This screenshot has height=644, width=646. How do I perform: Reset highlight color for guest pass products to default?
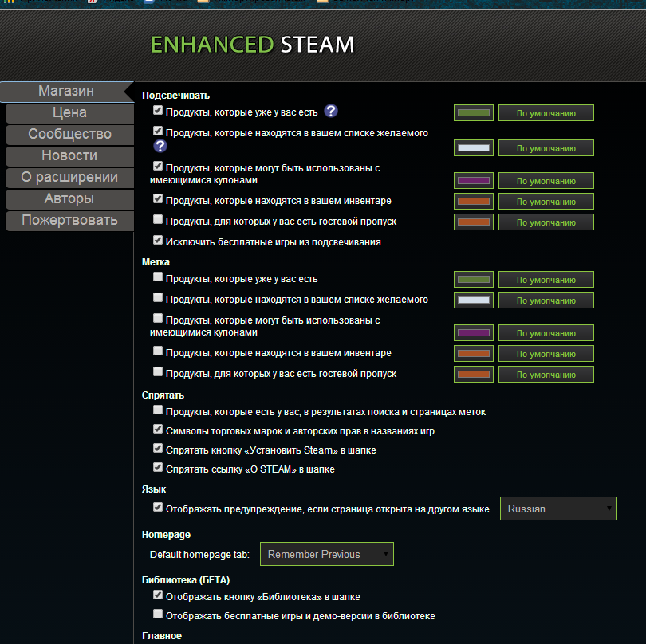click(x=546, y=222)
